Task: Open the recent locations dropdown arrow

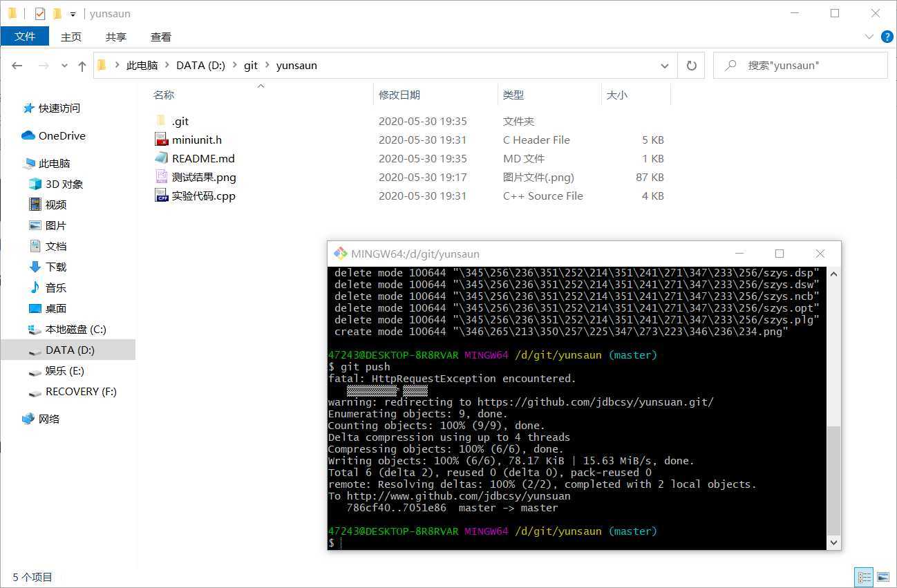Action: (65, 66)
